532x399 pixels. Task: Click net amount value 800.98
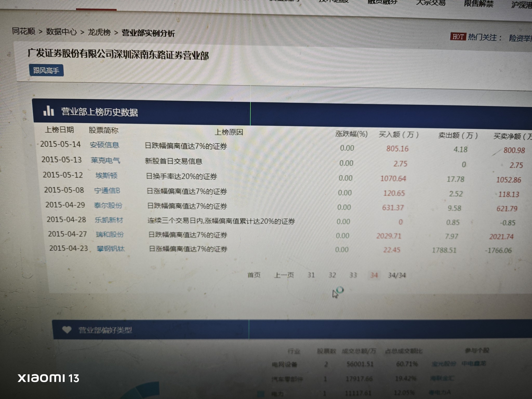(514, 150)
